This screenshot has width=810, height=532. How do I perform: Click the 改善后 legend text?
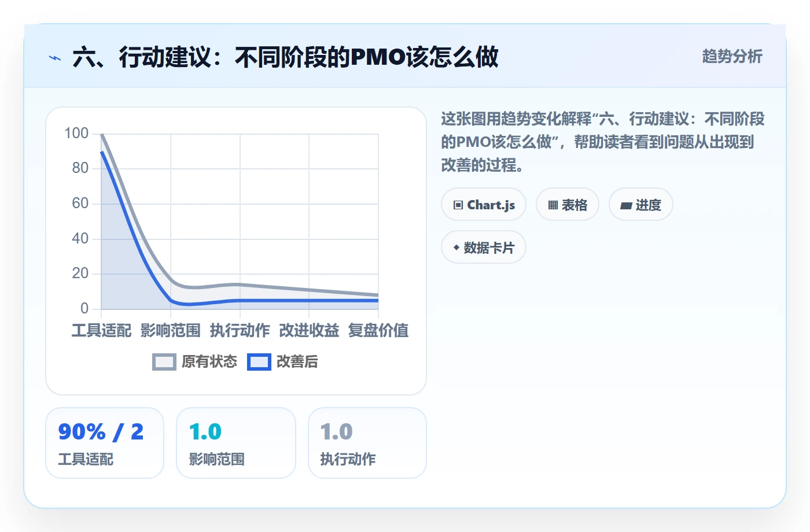click(x=297, y=362)
